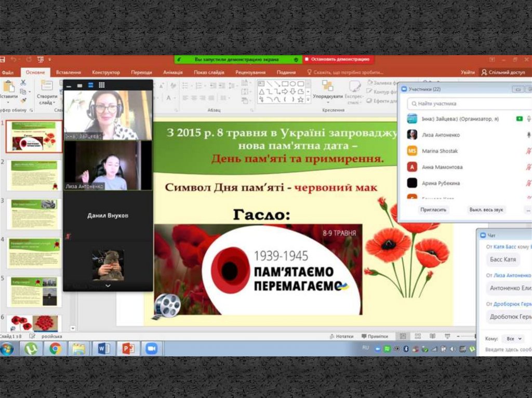Click the Увійти sign-in link

pyautogui.click(x=468, y=72)
